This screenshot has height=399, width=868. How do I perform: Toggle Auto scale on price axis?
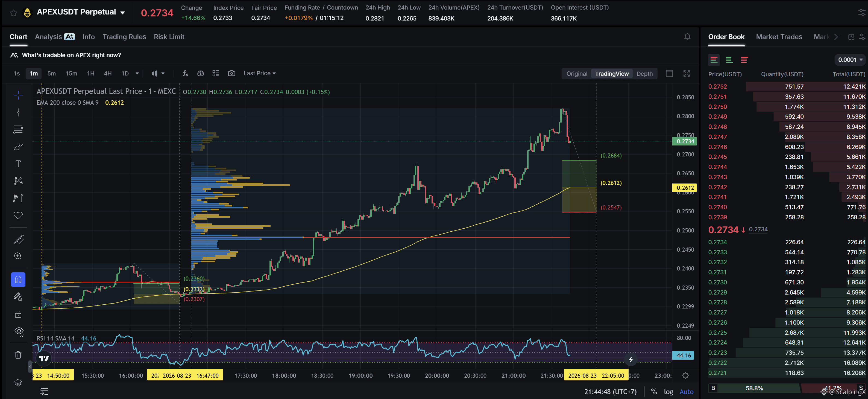[686, 392]
